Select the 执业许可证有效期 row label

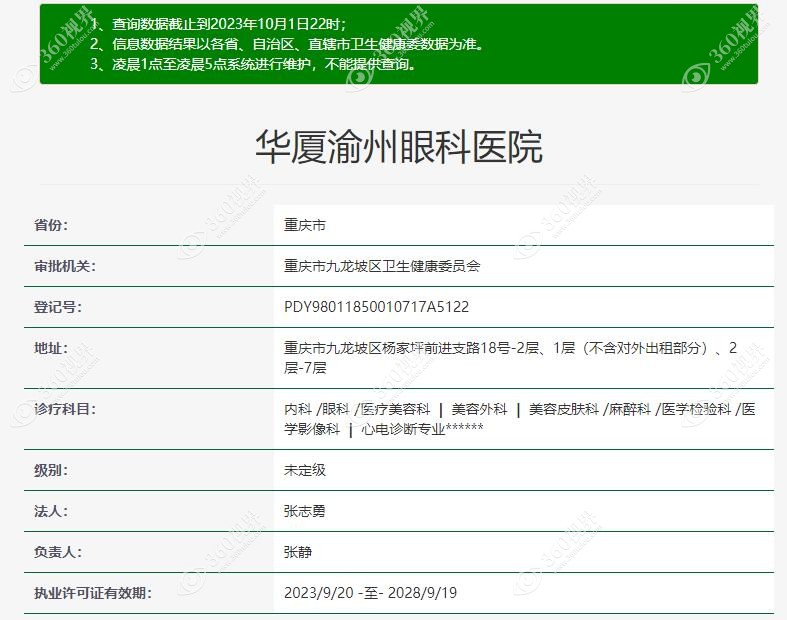(92, 593)
